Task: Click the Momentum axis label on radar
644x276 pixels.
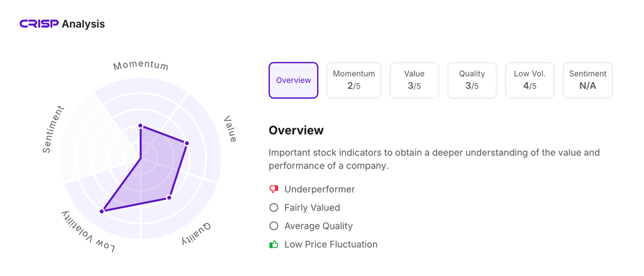Action: coord(141,65)
